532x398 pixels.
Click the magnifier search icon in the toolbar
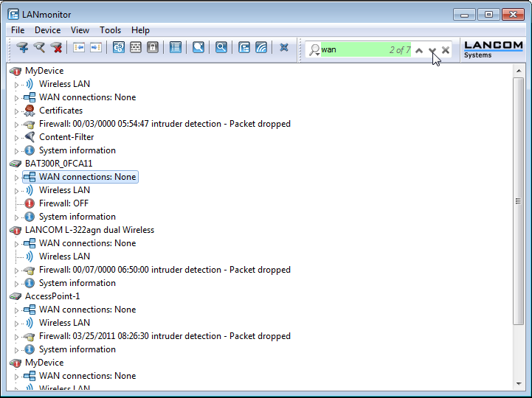click(x=221, y=48)
